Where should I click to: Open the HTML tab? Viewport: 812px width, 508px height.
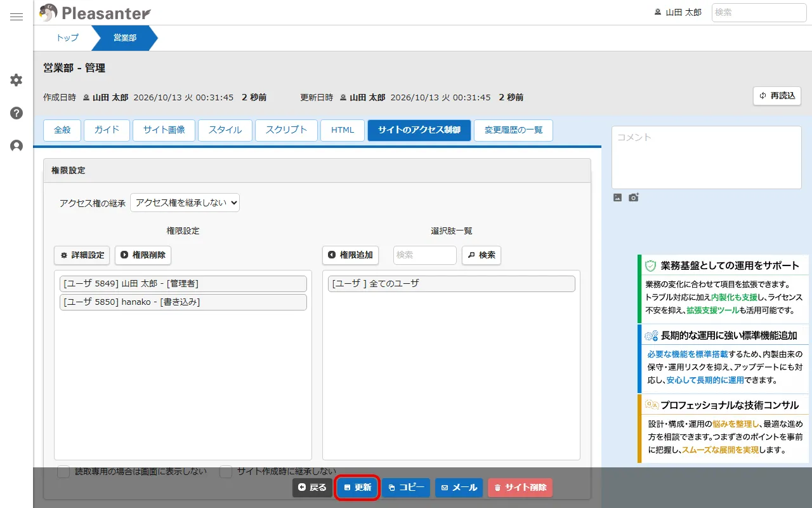[x=343, y=130]
